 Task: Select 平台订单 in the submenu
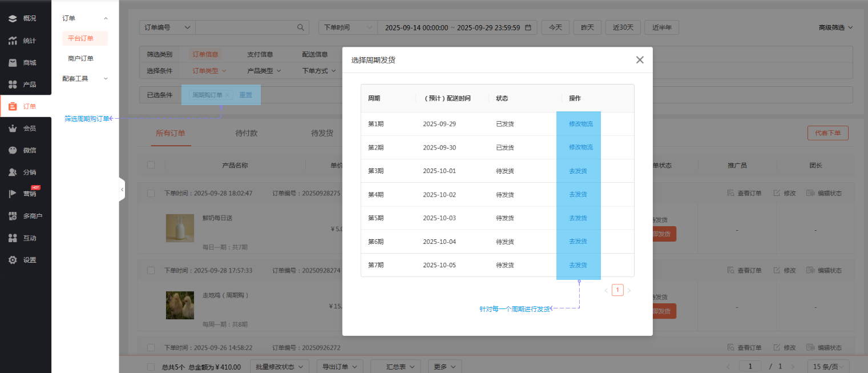pos(80,38)
